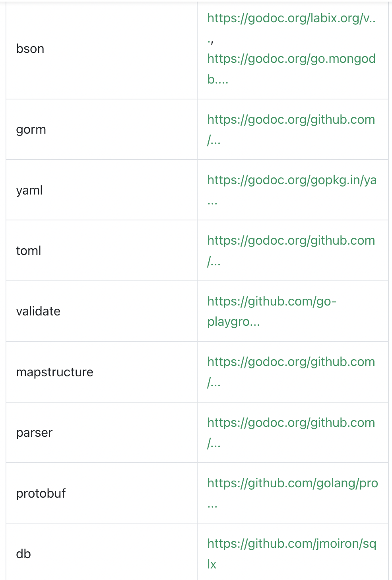The height and width of the screenshot is (580, 392).
Task: Open the labix.org bson godoc link
Action: [x=291, y=18]
